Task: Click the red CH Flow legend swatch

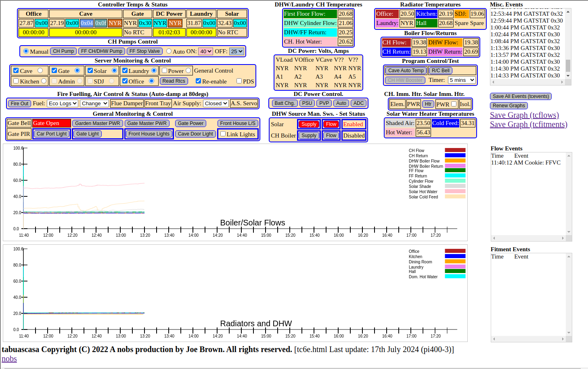Action: pyautogui.click(x=455, y=150)
